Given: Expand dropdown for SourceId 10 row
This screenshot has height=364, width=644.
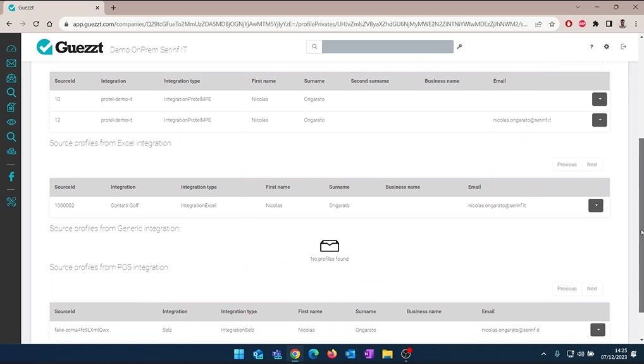Looking at the screenshot, I should [599, 99].
